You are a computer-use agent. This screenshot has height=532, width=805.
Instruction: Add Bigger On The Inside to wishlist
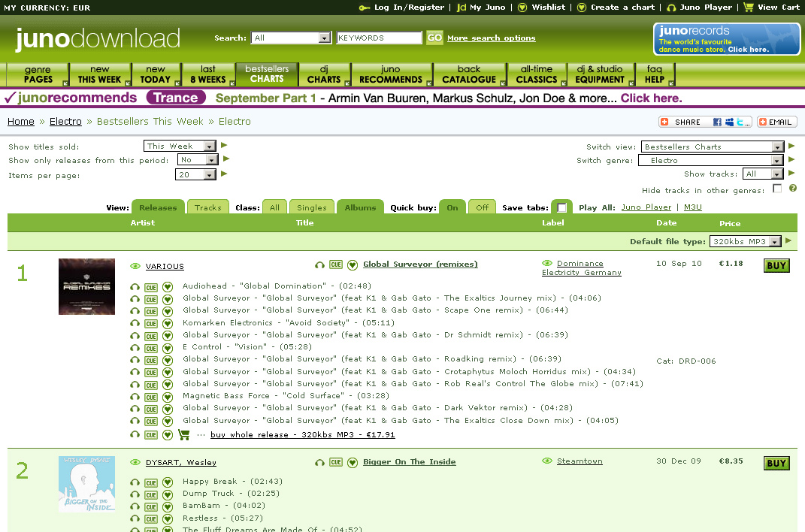click(x=353, y=462)
